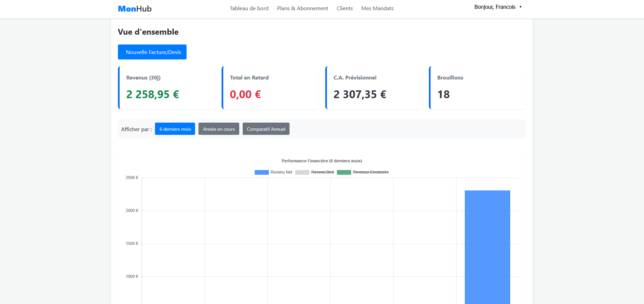Image resolution: width=644 pixels, height=304 pixels.
Task: Show the Comparatif Annuel view
Action: 266,129
